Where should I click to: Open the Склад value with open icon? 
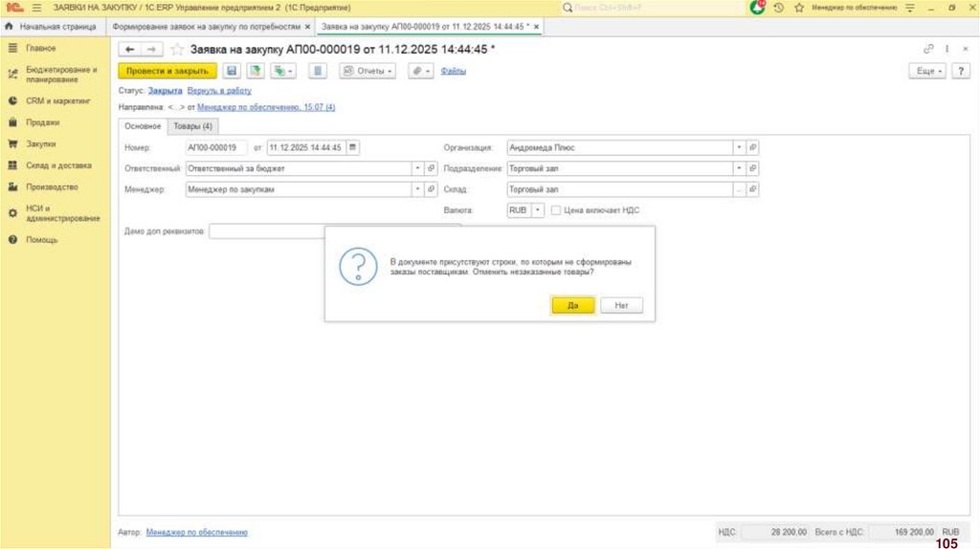click(752, 188)
